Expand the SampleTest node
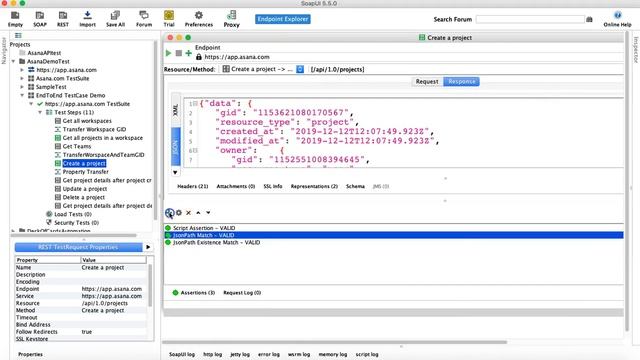This screenshot has width=640, height=360. tap(22, 87)
